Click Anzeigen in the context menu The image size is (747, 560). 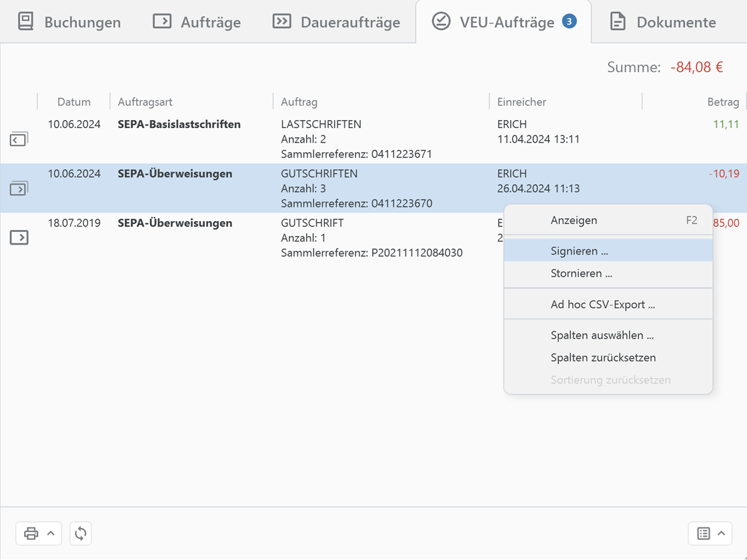tap(574, 220)
